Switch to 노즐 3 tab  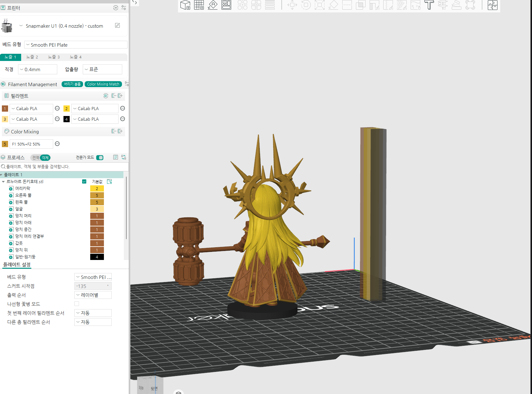54,57
